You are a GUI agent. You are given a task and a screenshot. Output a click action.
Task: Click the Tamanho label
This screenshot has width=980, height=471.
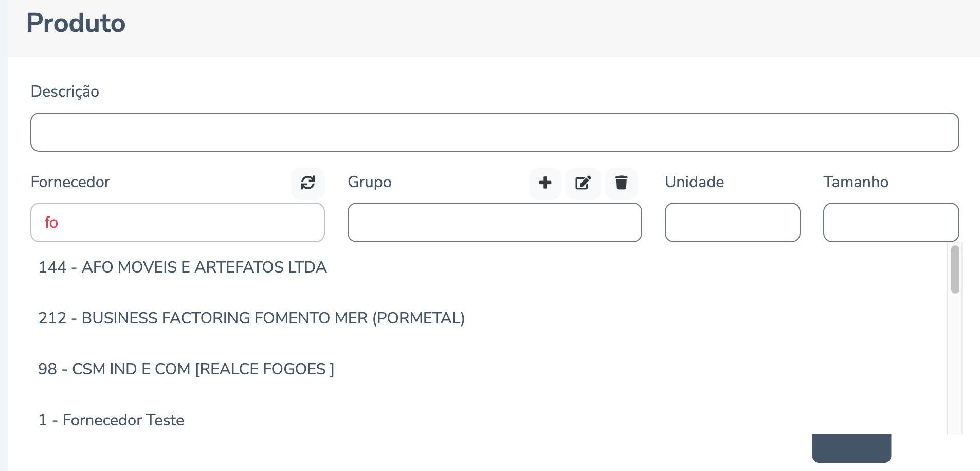click(x=856, y=182)
